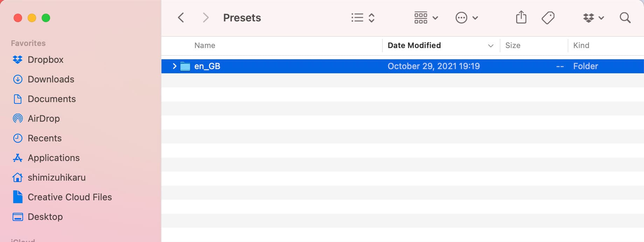Screen dimensions: 644x242
Task: Open AirDrop from the sidebar
Action: point(43,119)
